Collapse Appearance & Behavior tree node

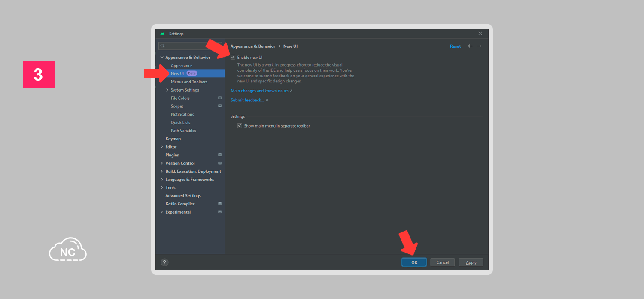click(162, 58)
